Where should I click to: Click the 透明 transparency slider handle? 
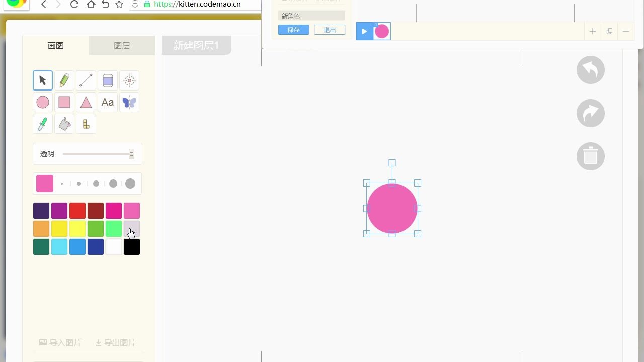[x=131, y=154]
